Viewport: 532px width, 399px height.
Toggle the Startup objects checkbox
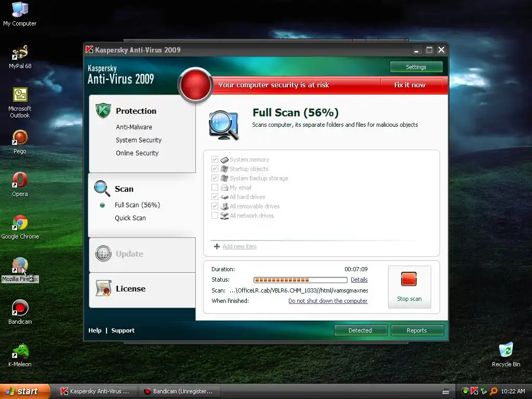tap(215, 169)
